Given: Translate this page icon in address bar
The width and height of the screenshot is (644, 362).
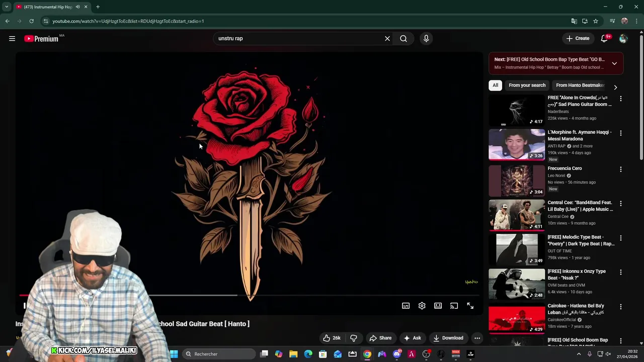Looking at the screenshot, I should [x=574, y=21].
